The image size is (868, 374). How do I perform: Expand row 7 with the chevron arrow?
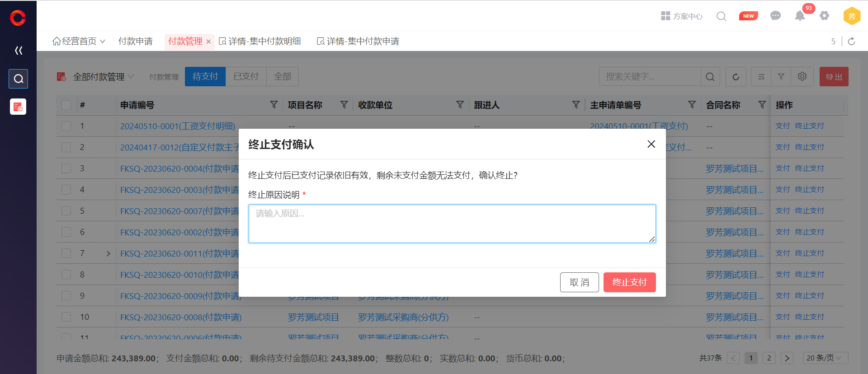tap(108, 254)
